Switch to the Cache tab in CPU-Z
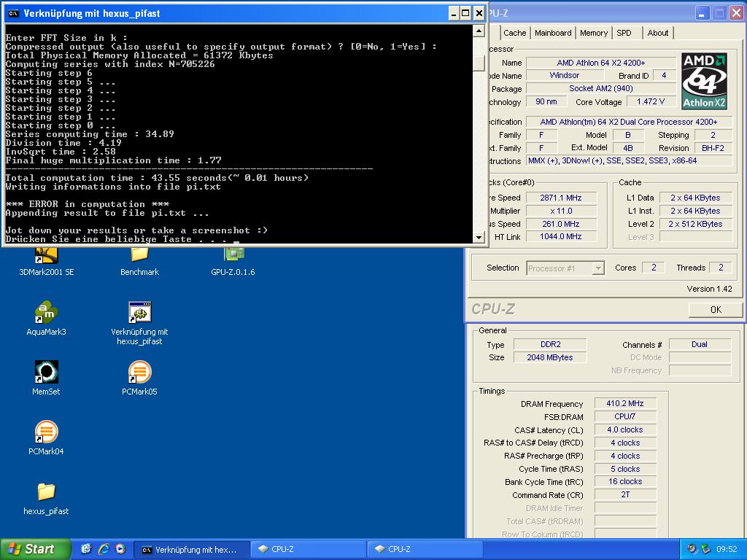This screenshot has height=560, width=747. pos(514,33)
